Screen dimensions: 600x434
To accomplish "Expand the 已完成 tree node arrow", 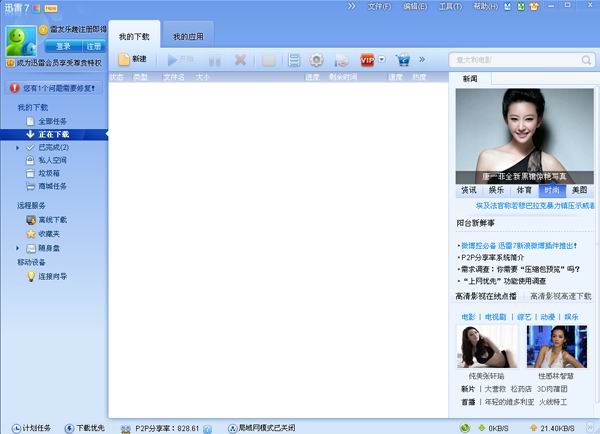I will (x=17, y=147).
